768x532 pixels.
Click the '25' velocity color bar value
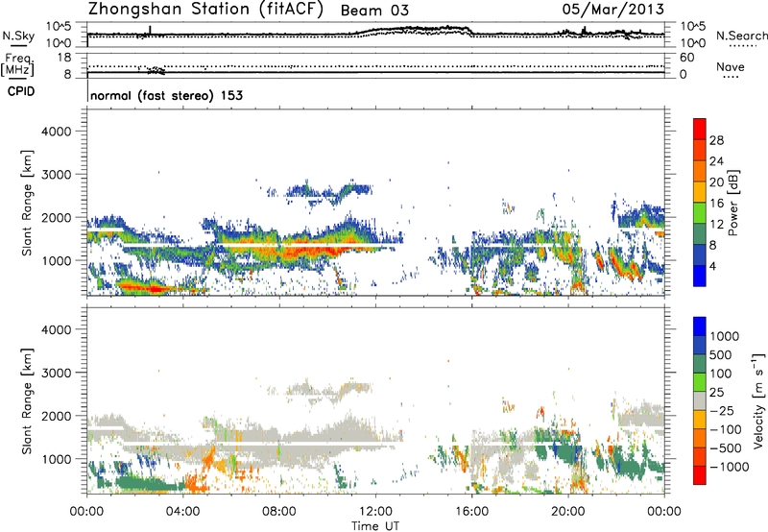pyautogui.click(x=717, y=393)
